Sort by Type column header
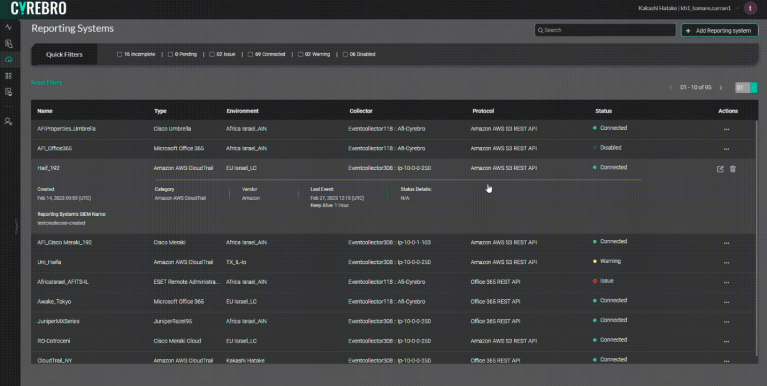The image size is (767, 386). pyautogui.click(x=160, y=111)
